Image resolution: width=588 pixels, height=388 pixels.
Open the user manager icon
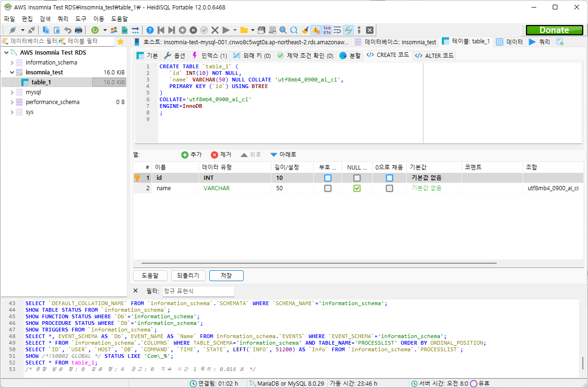pyautogui.click(x=114, y=30)
